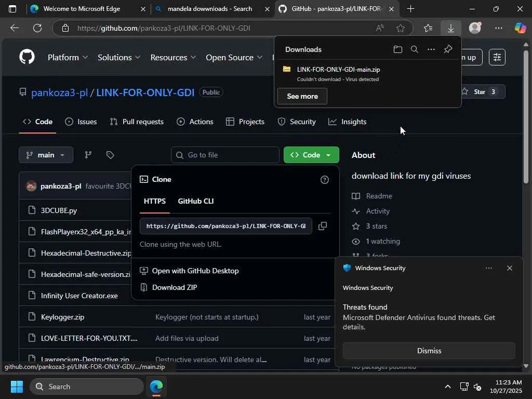Screen dimensions: 532x399
Task: Switch to the Pull requests tab
Action: [137, 122]
